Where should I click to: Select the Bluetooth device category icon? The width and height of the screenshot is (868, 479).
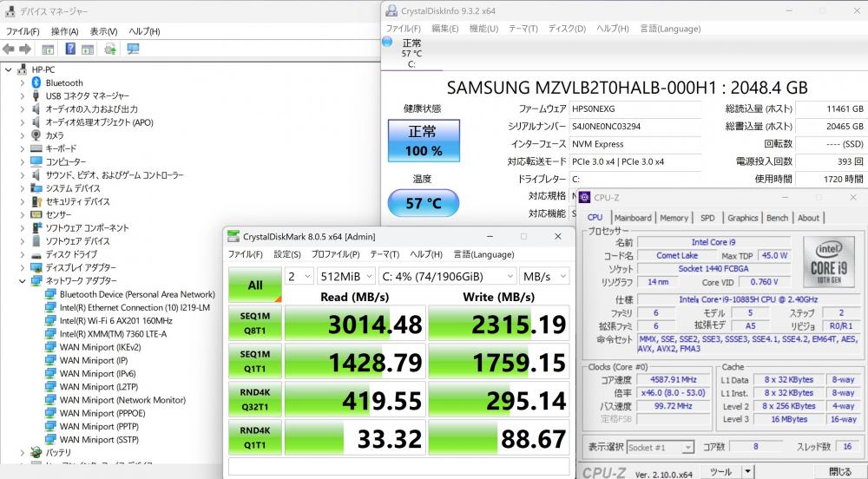click(36, 83)
